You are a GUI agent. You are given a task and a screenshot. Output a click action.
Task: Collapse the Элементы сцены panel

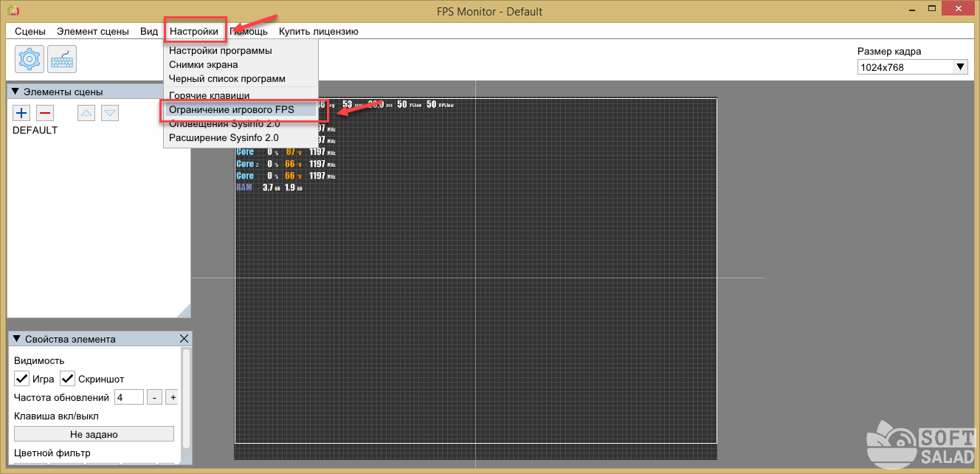[x=15, y=92]
